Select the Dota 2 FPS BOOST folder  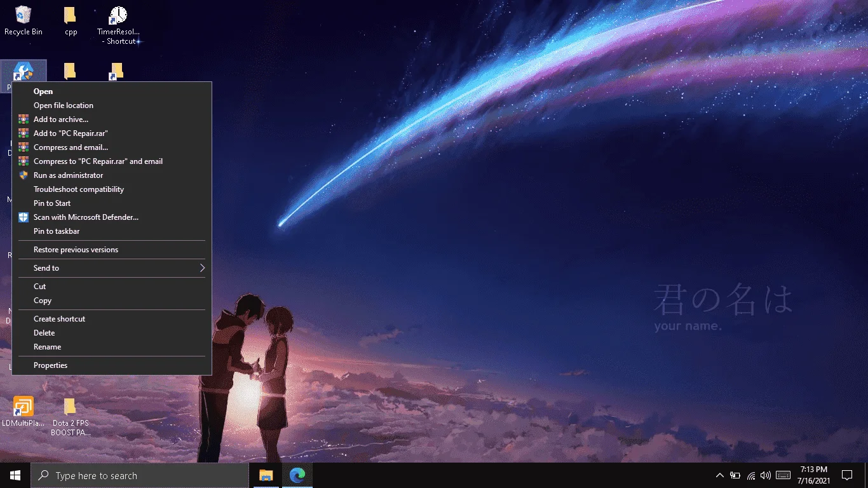(x=71, y=417)
